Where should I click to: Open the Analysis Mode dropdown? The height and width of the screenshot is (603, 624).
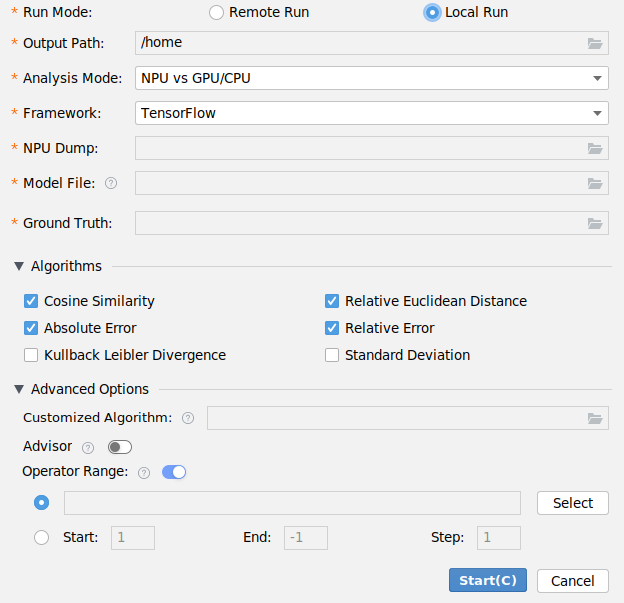(x=371, y=78)
